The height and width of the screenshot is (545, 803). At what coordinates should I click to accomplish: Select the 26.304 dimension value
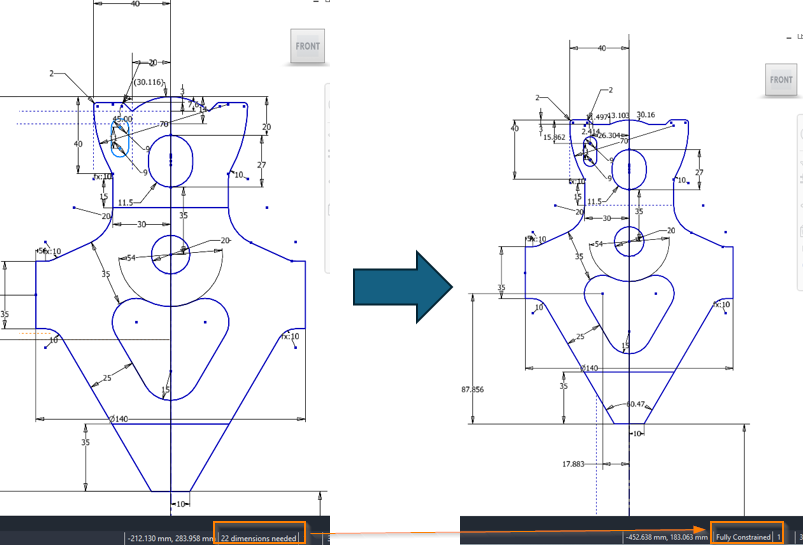[x=609, y=136]
